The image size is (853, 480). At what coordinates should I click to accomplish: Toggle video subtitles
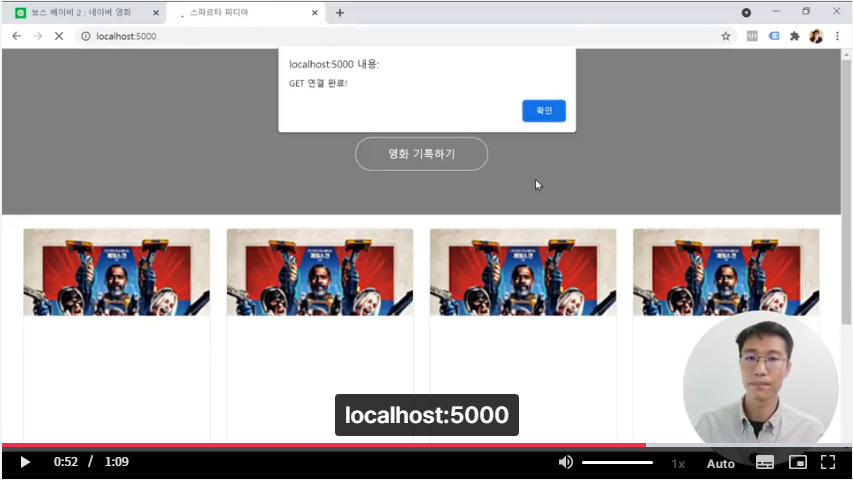pyautogui.click(x=764, y=462)
